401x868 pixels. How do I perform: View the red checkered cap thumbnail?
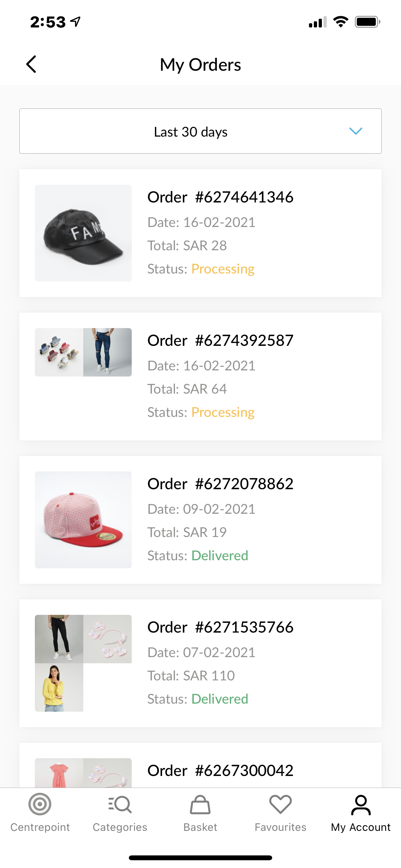click(x=83, y=520)
